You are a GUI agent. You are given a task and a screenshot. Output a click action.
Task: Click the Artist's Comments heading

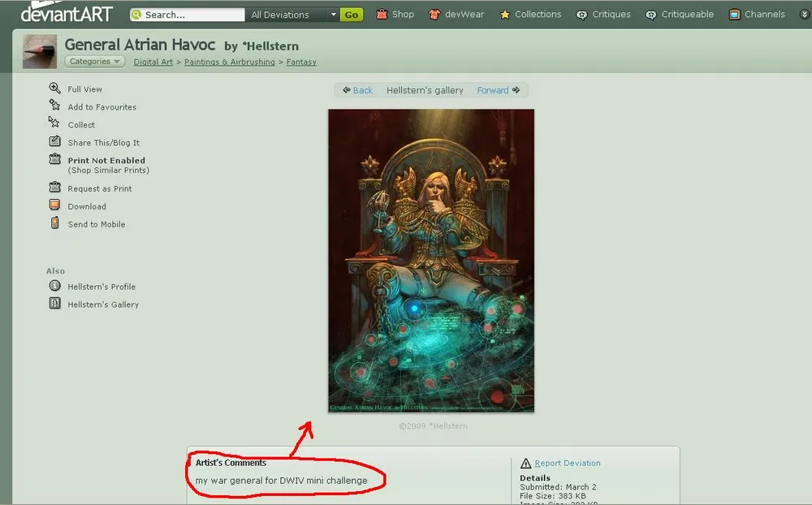(x=231, y=463)
